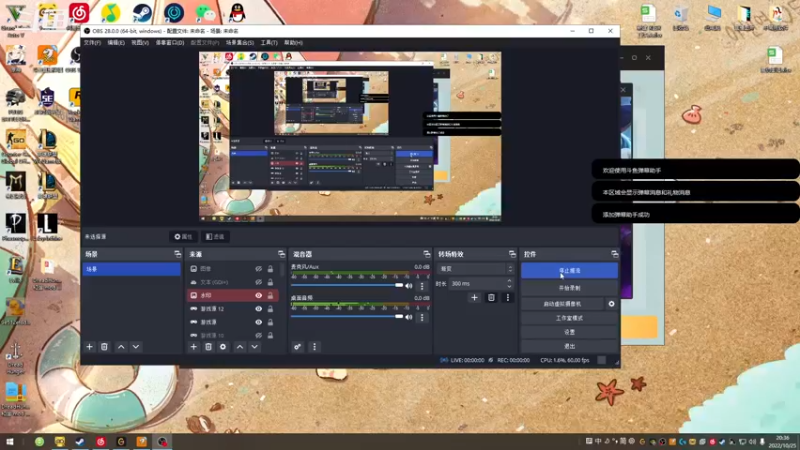Open the 帮助(H) menu
This screenshot has width=800, height=450.
coord(293,43)
